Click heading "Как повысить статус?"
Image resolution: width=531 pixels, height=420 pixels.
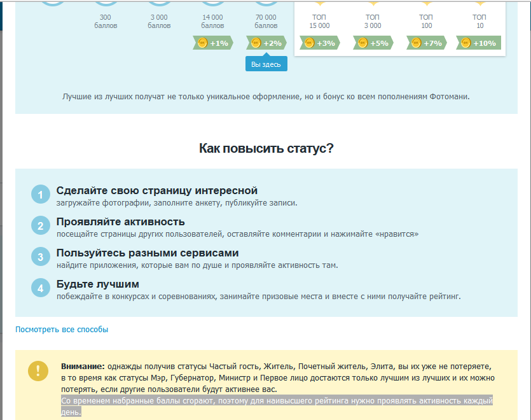click(x=266, y=148)
